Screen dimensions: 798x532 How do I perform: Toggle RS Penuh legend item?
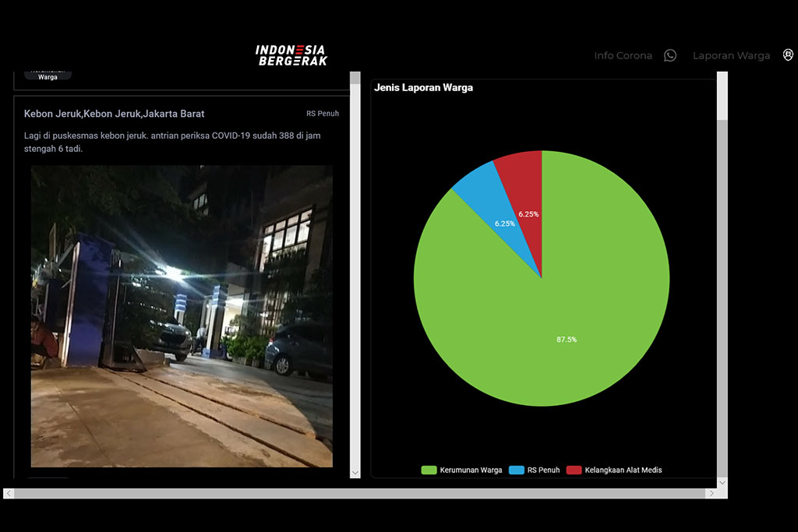(x=535, y=470)
